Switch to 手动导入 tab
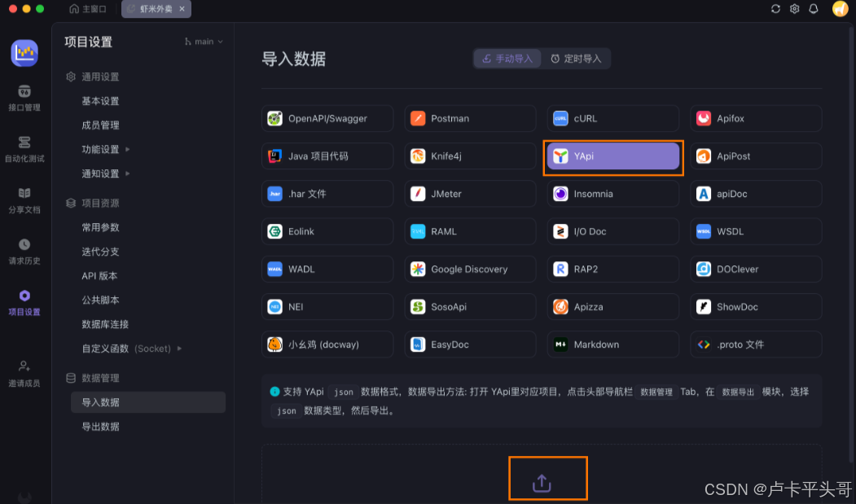The width and height of the screenshot is (856, 504). [x=507, y=59]
